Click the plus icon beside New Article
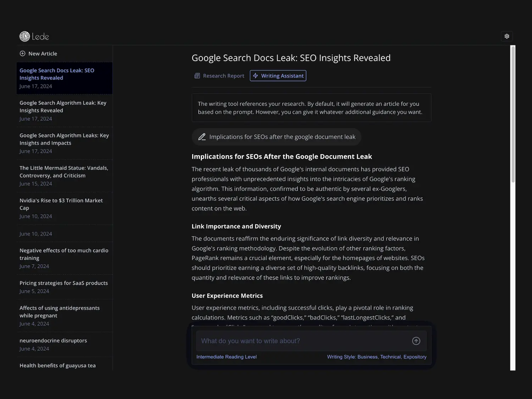The width and height of the screenshot is (532, 399). coord(23,54)
